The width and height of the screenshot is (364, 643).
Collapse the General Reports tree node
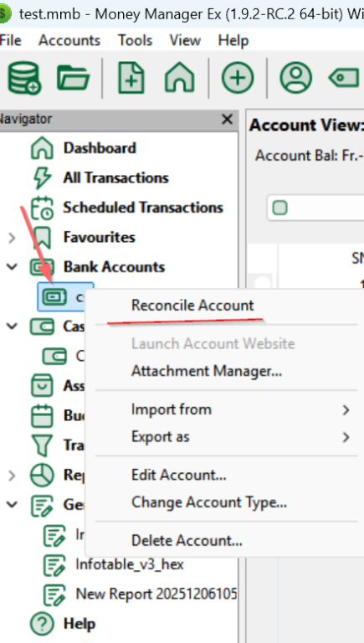tap(12, 504)
